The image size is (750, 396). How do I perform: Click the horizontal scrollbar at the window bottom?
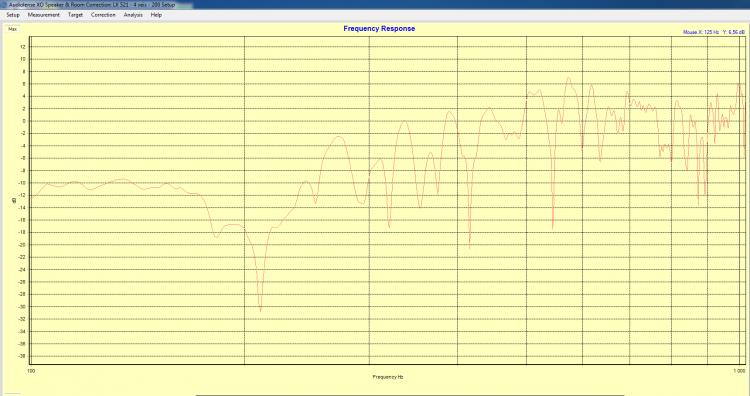pos(410,395)
